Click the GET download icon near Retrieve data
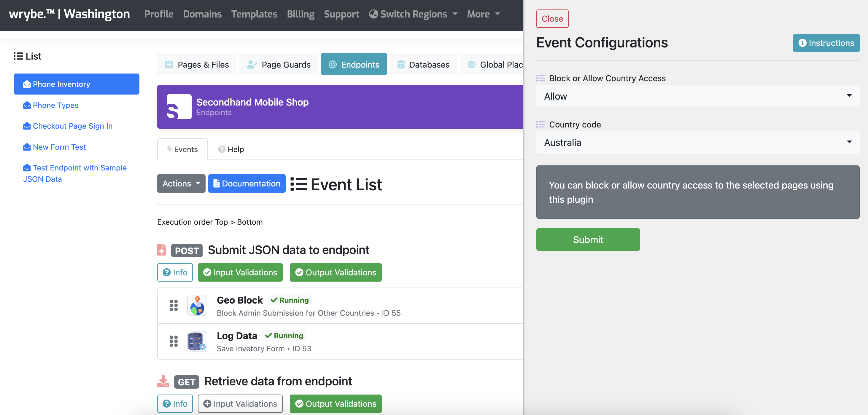 163,381
